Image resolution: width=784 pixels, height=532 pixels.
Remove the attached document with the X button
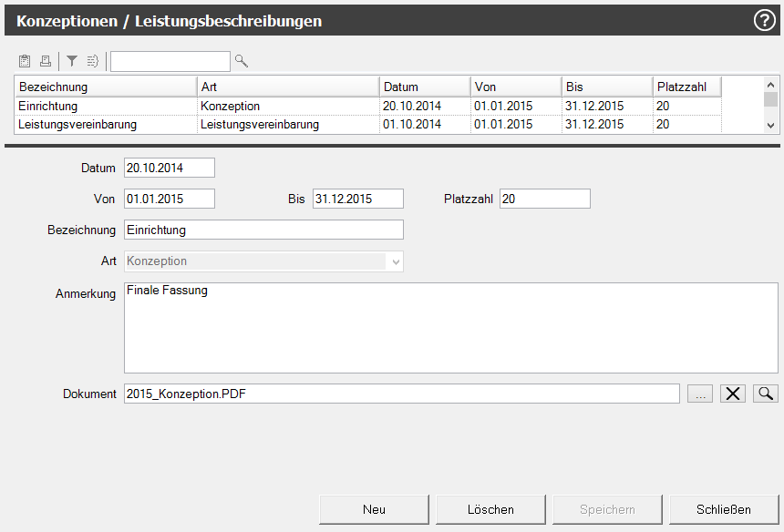tap(733, 394)
